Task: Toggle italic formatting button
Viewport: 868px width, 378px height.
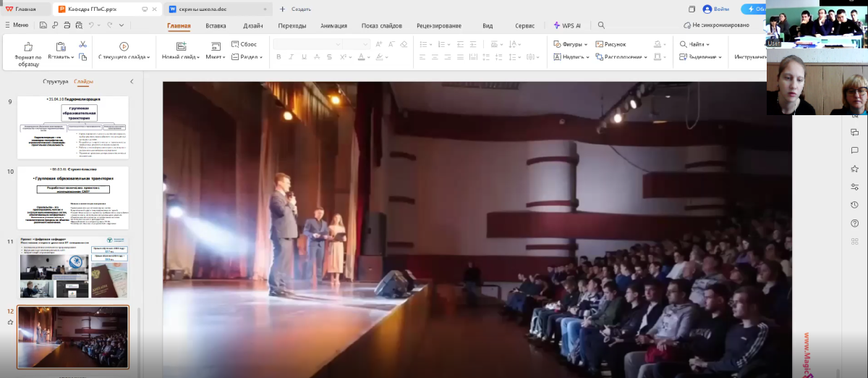Action: pyautogui.click(x=291, y=57)
